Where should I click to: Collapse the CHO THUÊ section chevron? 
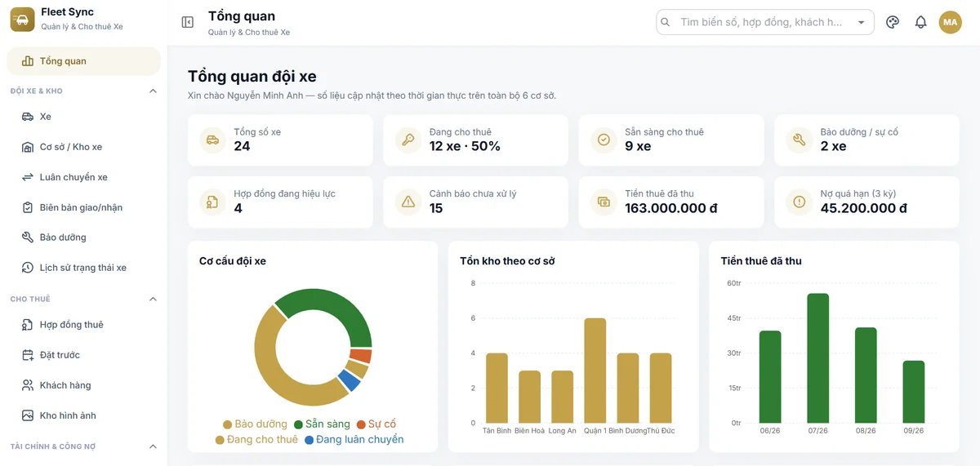(153, 299)
